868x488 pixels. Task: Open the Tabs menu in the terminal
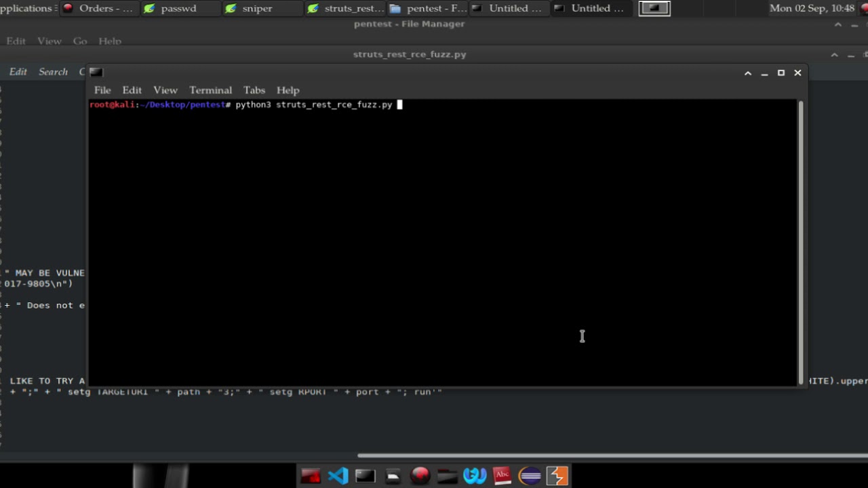point(254,90)
